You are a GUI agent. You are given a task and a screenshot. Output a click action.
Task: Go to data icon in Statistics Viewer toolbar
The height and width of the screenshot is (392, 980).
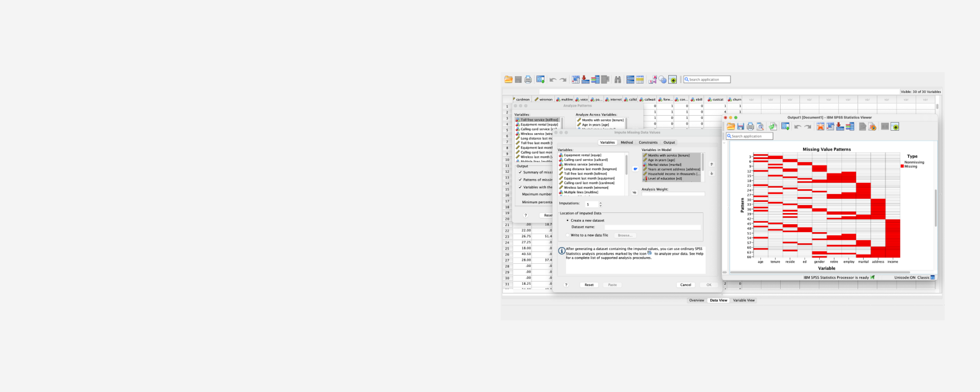point(820,126)
